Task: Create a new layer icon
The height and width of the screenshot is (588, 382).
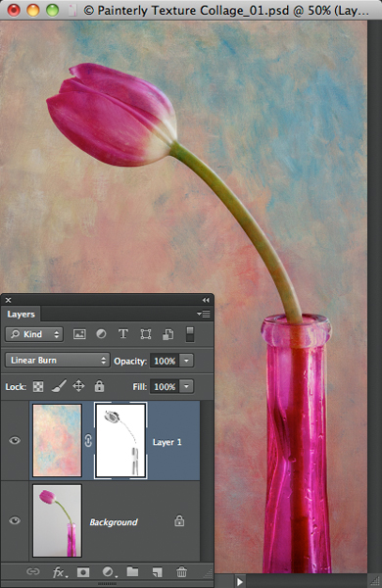Action: pos(157,572)
